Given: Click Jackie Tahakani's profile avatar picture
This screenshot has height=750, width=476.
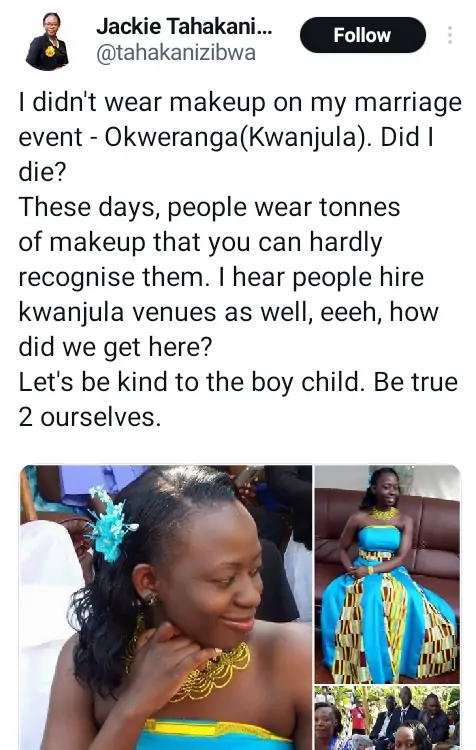Looking at the screenshot, I should (47, 41).
